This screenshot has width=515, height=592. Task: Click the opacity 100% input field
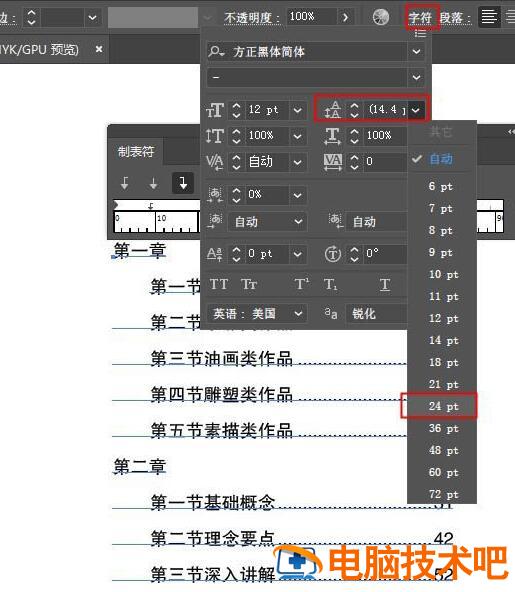pyautogui.click(x=311, y=17)
